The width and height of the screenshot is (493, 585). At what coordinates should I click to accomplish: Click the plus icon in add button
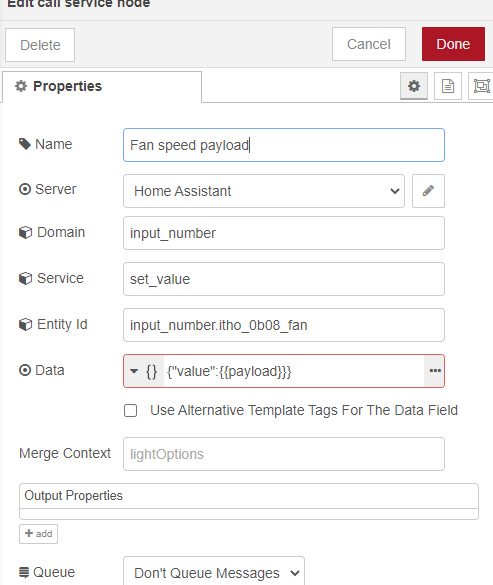pos(29,533)
